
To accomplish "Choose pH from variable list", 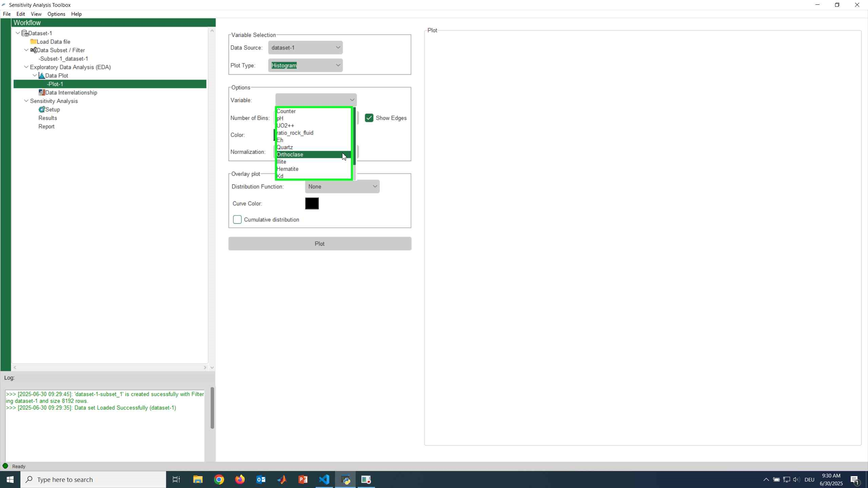I will point(314,118).
